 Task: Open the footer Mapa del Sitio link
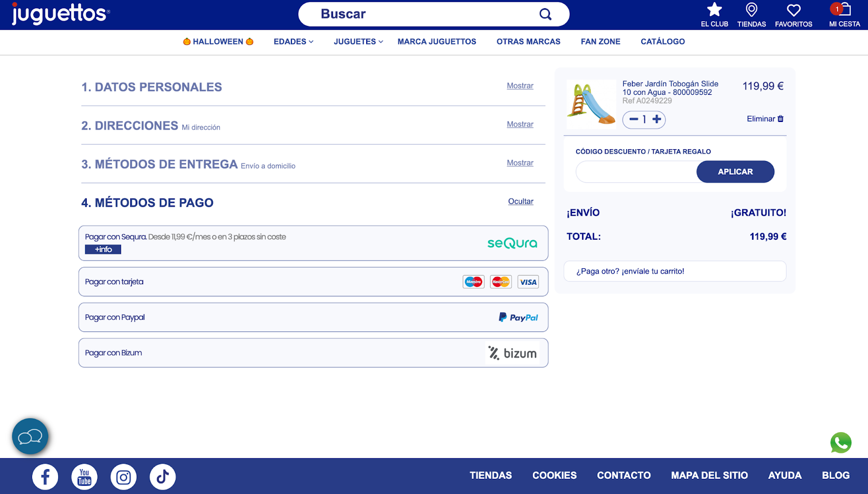click(710, 476)
